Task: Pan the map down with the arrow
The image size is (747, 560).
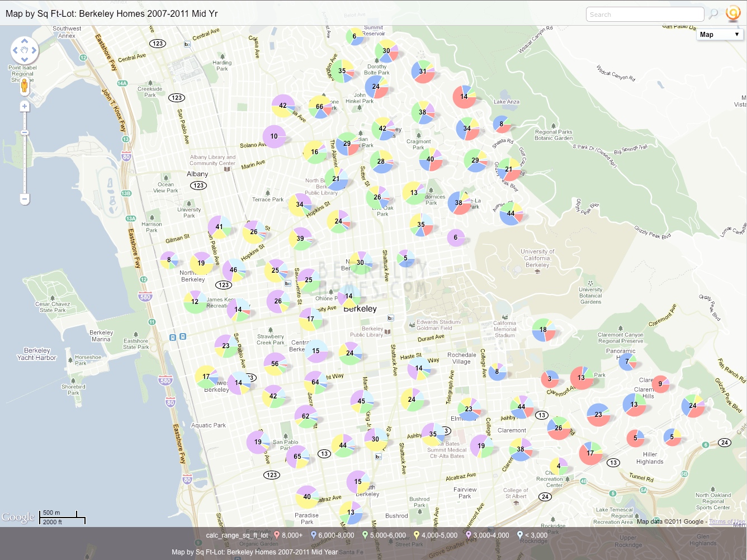Action: (x=25, y=59)
